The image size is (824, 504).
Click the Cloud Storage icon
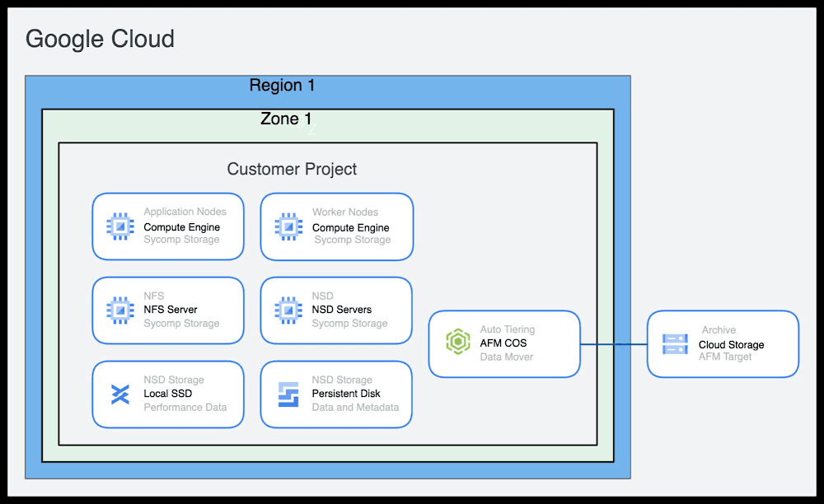click(676, 344)
